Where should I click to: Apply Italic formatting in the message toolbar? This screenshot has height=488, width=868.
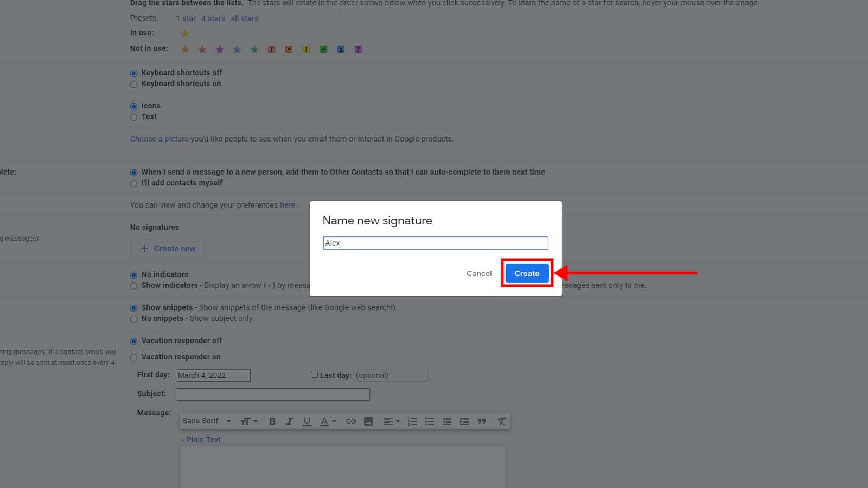[x=290, y=421]
